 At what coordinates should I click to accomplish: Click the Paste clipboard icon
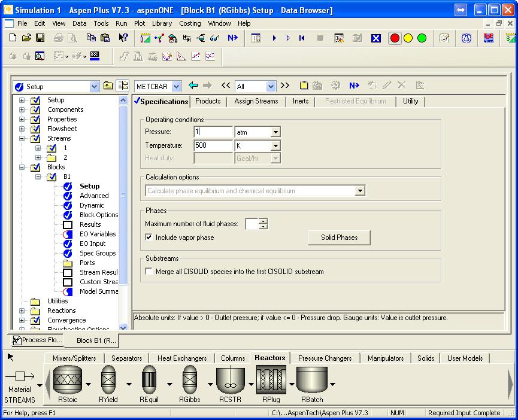pos(105,38)
